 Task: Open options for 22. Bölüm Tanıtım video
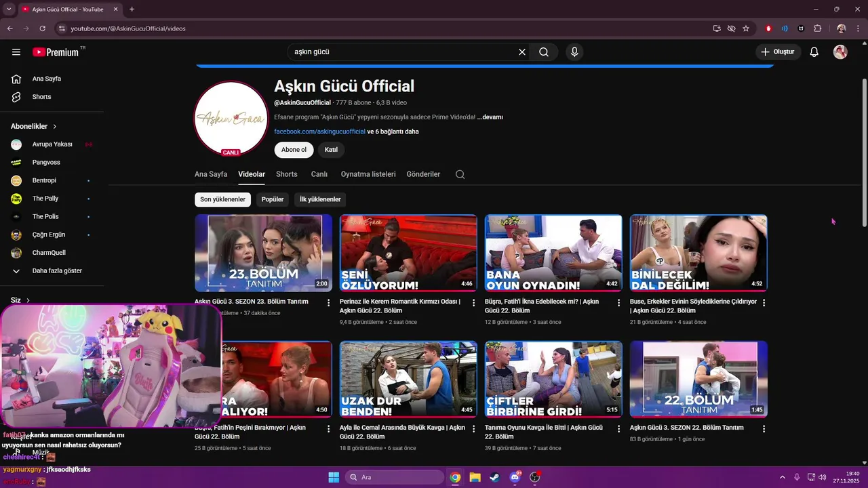[764, 428]
